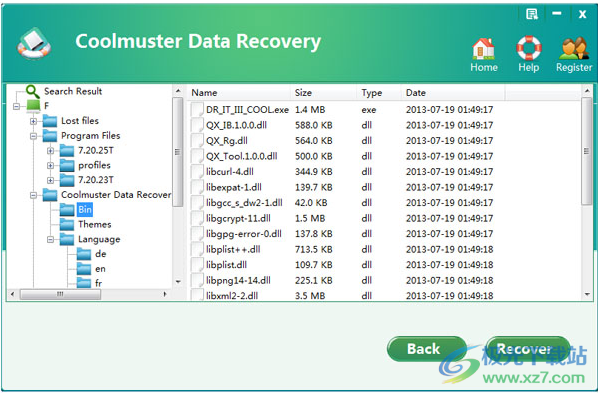This screenshot has width=598, height=394.
Task: Click the en folder icon
Action: (x=84, y=269)
